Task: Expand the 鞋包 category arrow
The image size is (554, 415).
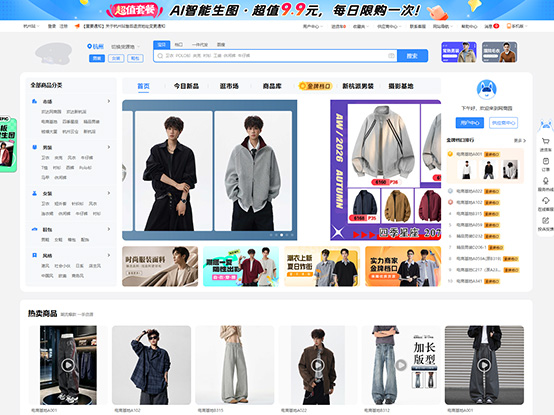Action: click(x=108, y=229)
